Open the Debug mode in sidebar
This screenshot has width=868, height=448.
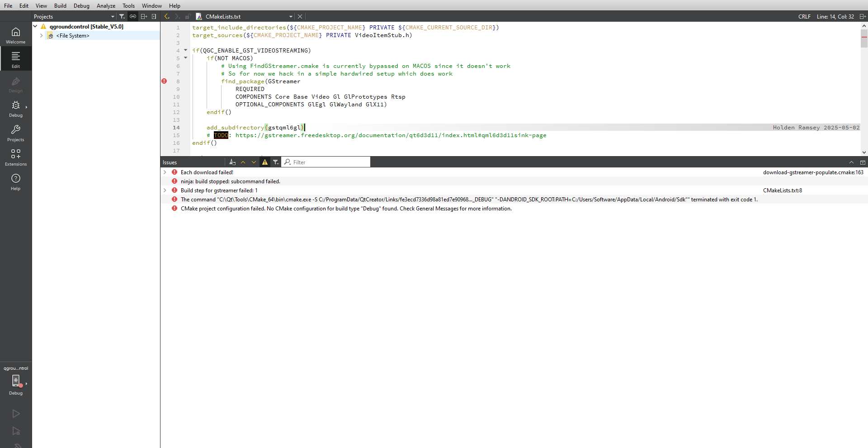click(16, 109)
